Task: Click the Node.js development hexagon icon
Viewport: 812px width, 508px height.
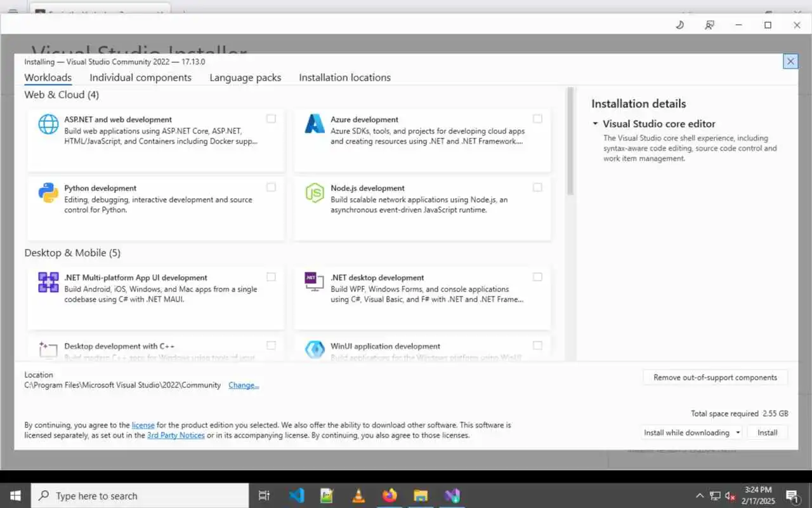Action: (x=315, y=192)
